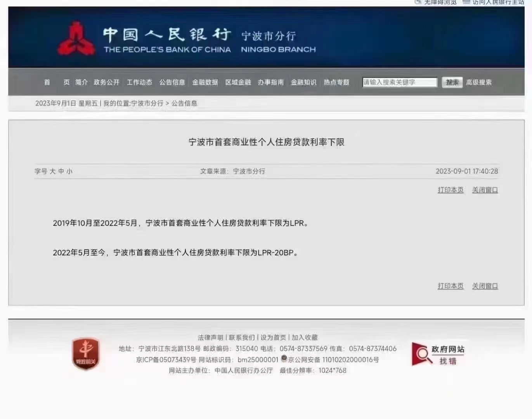Click the 文章来源: 宁波市分行 text
532x419 pixels.
[x=232, y=171]
